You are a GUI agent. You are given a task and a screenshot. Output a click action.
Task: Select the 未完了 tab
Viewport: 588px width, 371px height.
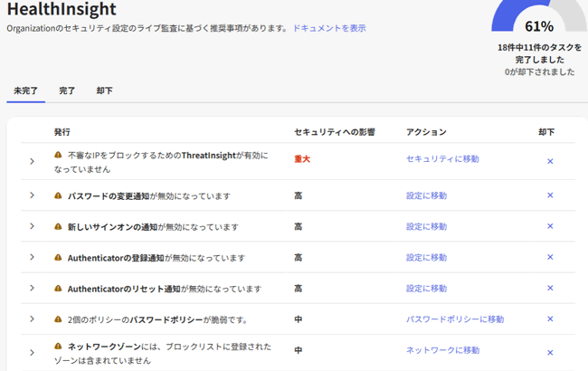pos(25,90)
